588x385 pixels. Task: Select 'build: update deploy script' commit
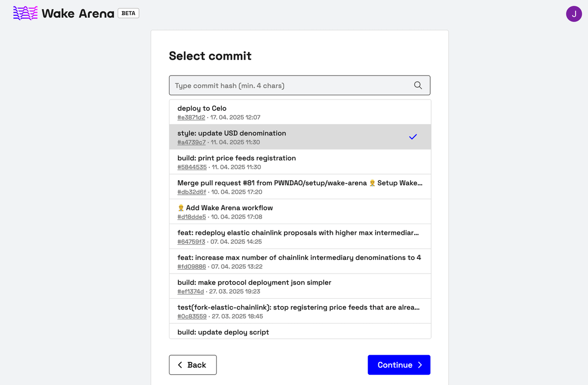pyautogui.click(x=300, y=331)
